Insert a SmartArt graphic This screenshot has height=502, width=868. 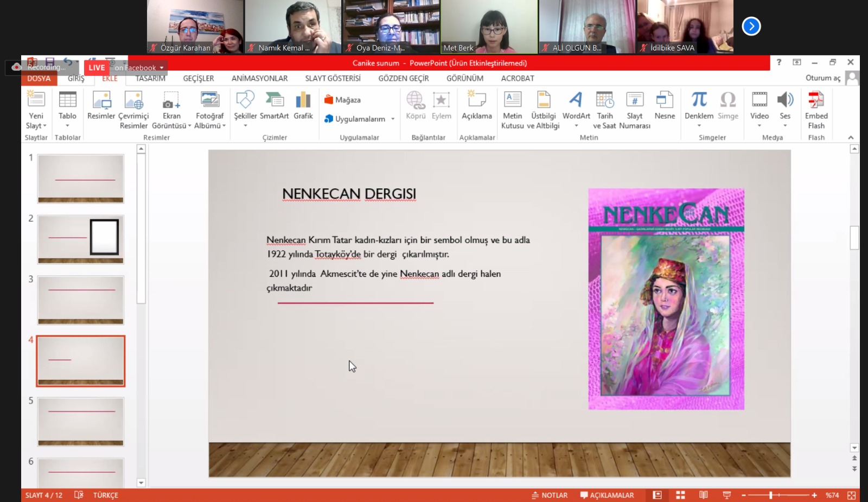(x=275, y=105)
